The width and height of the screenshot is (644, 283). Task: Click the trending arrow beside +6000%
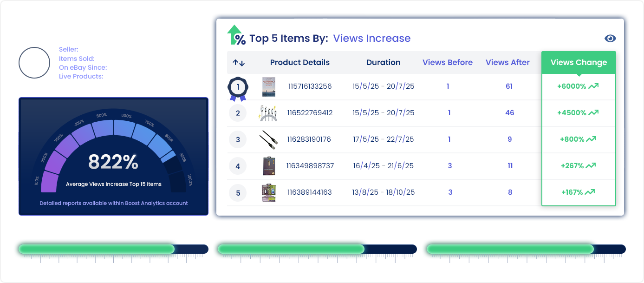click(593, 86)
